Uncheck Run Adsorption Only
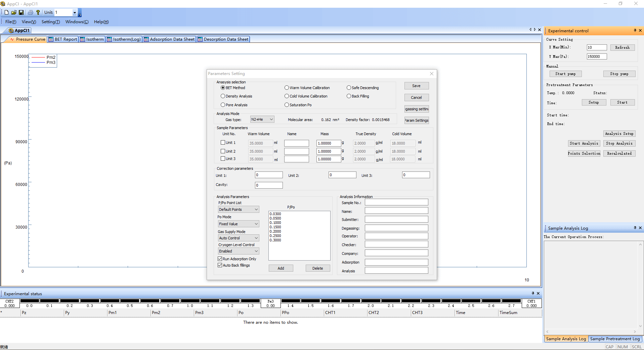The height and width of the screenshot is (350, 644). click(x=220, y=259)
